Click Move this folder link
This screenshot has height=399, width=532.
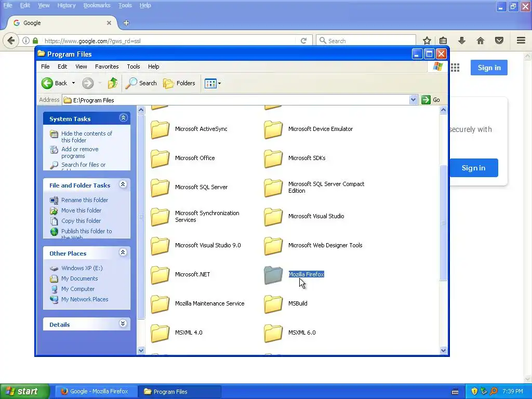pyautogui.click(x=81, y=211)
